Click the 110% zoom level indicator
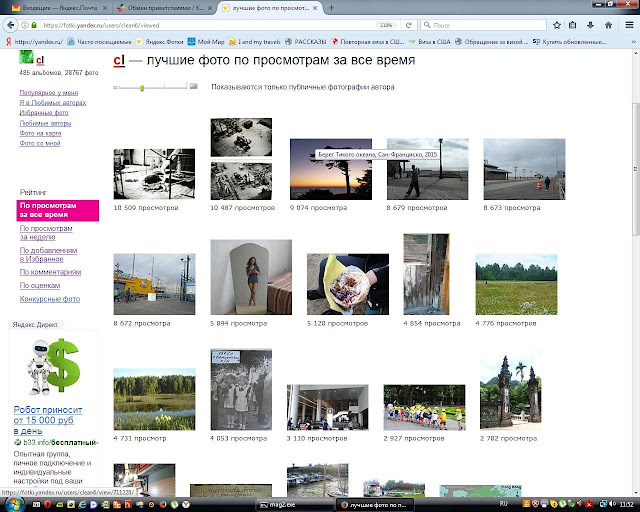Viewport: 640px width, 512px height. click(x=386, y=25)
